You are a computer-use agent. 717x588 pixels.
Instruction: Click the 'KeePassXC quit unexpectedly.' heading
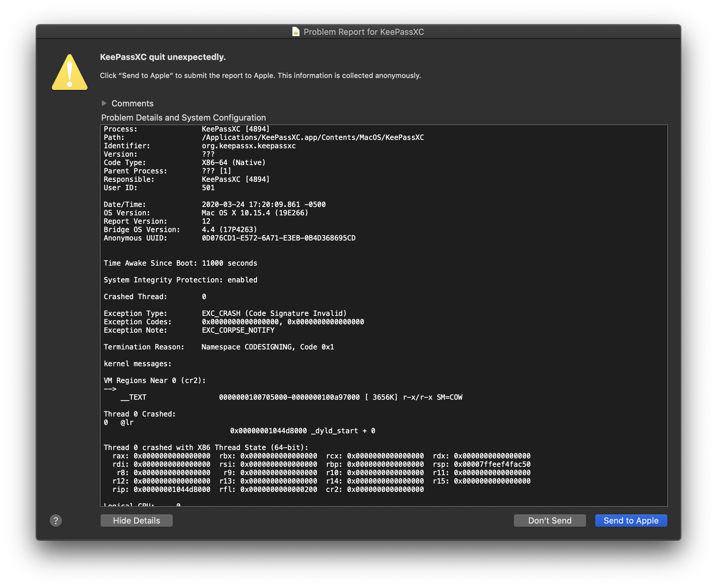(162, 57)
